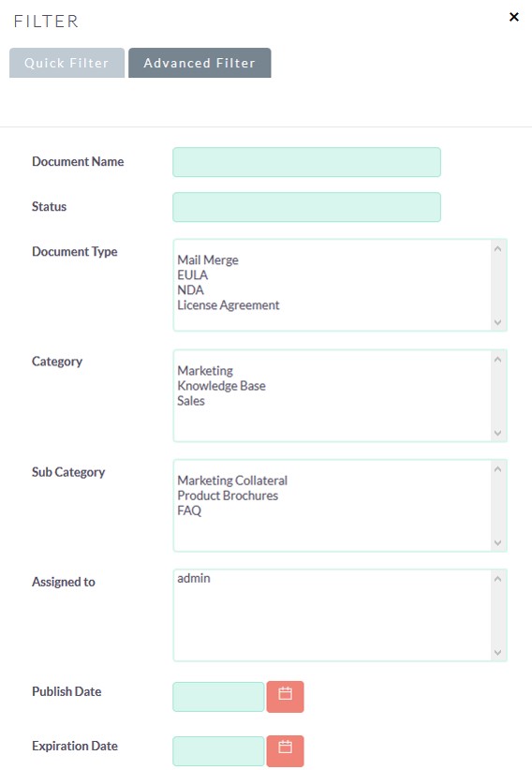
Task: Open the Expiration Date calendar picker
Action: tap(285, 750)
